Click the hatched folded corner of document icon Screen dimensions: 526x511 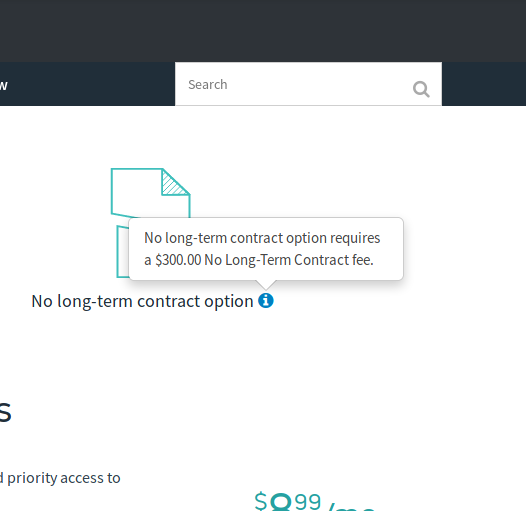(173, 184)
